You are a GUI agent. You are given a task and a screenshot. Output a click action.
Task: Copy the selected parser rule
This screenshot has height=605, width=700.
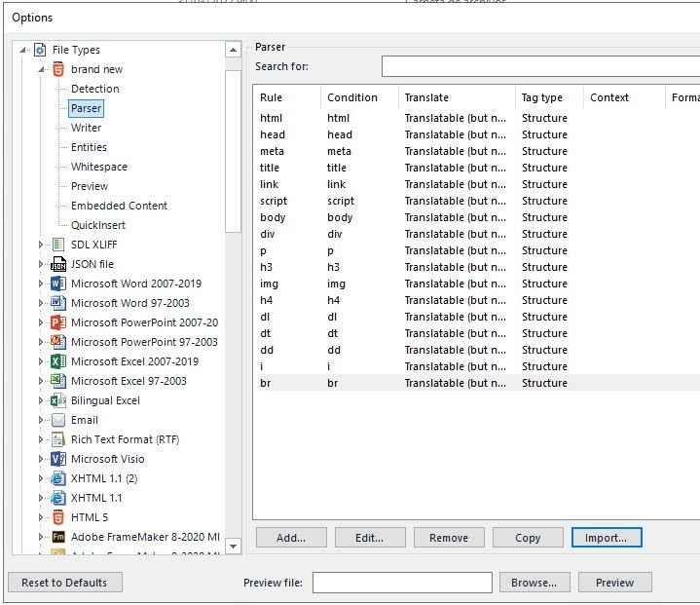(x=528, y=538)
